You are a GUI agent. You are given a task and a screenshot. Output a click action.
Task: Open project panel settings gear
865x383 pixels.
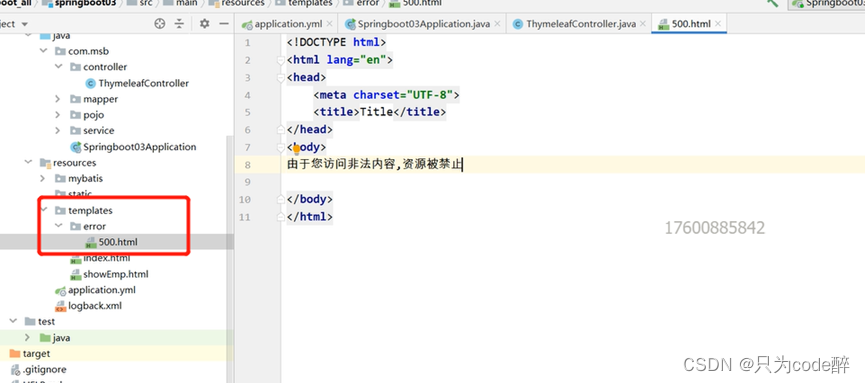click(205, 24)
